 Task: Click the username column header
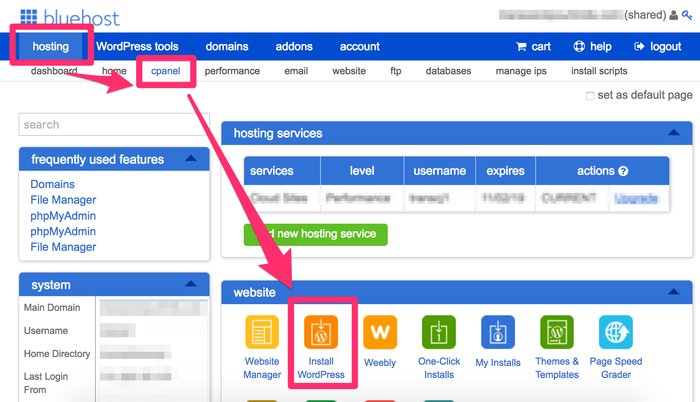click(439, 171)
